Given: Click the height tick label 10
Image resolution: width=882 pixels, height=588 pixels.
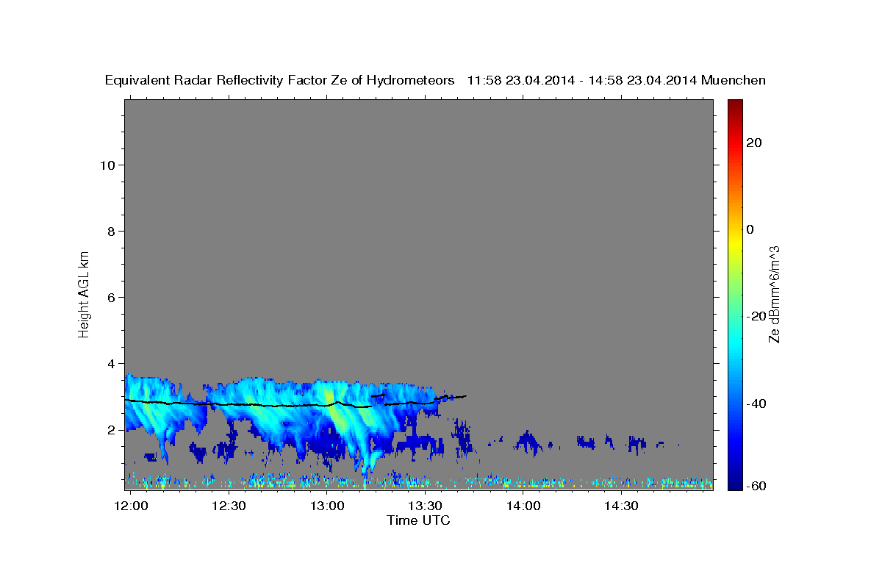Looking at the screenshot, I should [108, 165].
